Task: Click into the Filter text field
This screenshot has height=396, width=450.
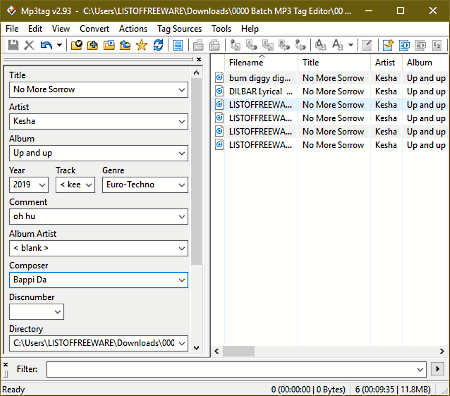Action: 231,369
